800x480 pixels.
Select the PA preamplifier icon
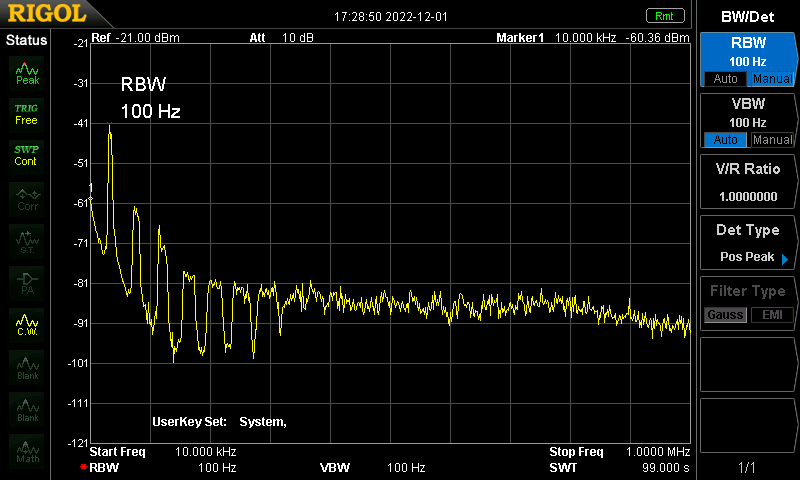click(x=27, y=283)
